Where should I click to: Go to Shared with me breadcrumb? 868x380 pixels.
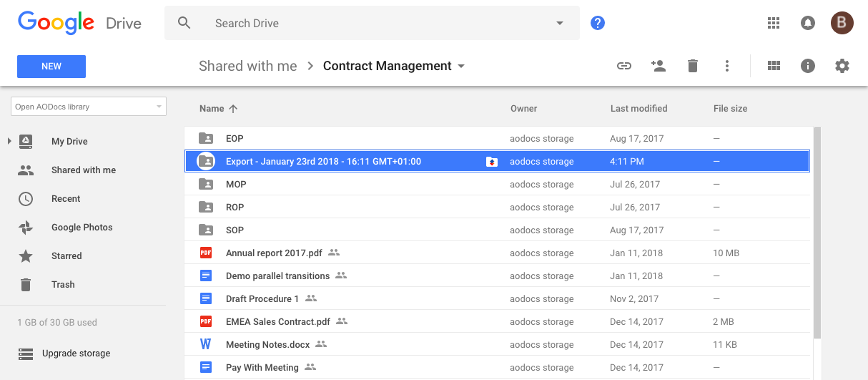pos(247,66)
